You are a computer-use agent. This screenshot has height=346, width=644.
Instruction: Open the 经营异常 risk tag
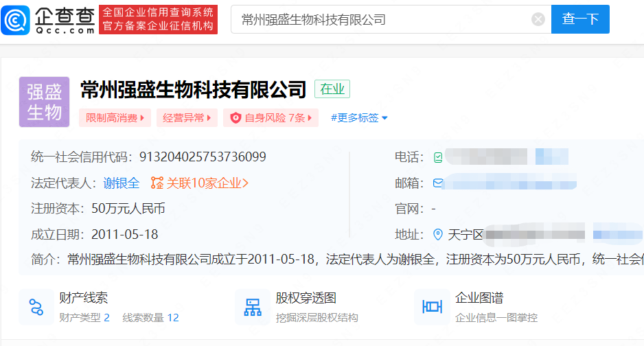click(187, 118)
